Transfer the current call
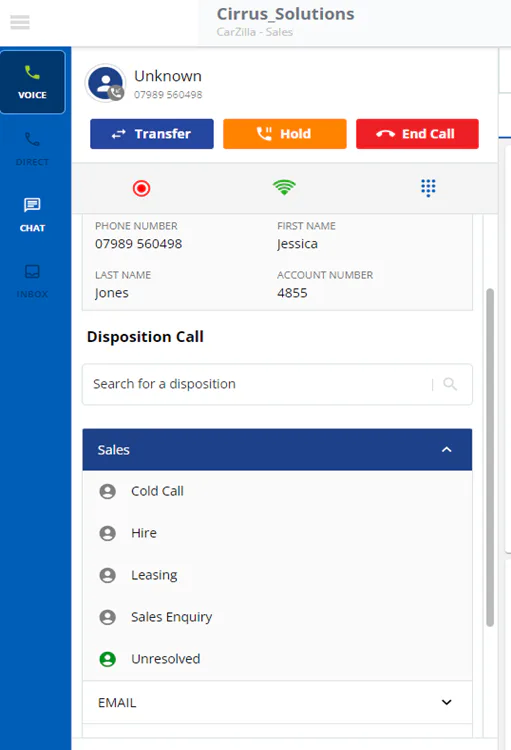Viewport: 511px width, 750px height. coord(152,134)
